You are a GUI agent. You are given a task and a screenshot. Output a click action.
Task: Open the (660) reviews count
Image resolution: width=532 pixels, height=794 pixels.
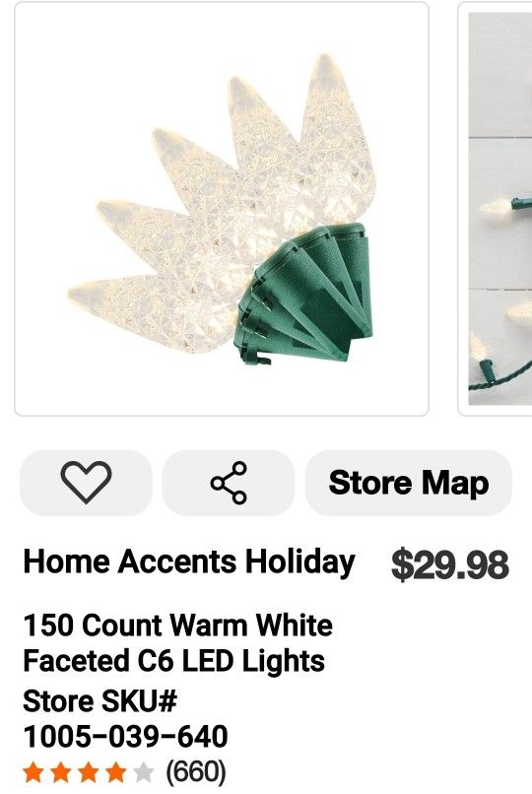(x=196, y=771)
